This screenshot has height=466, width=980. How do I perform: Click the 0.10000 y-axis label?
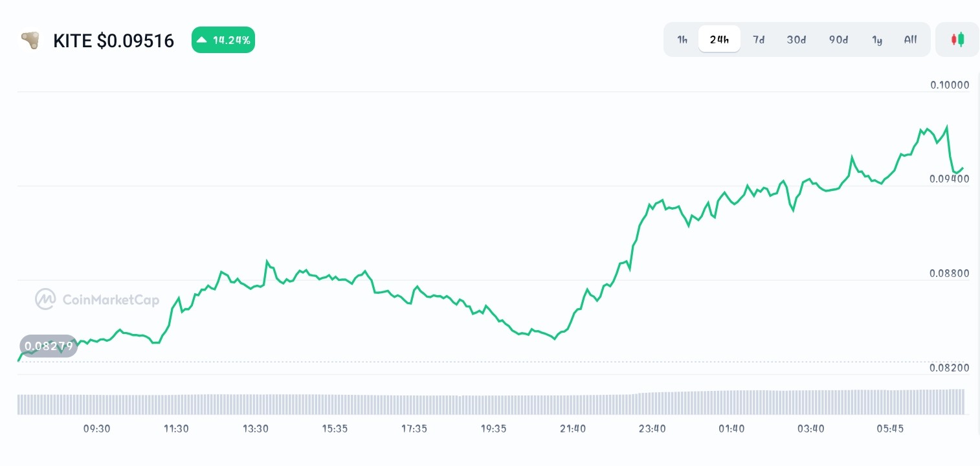[950, 85]
